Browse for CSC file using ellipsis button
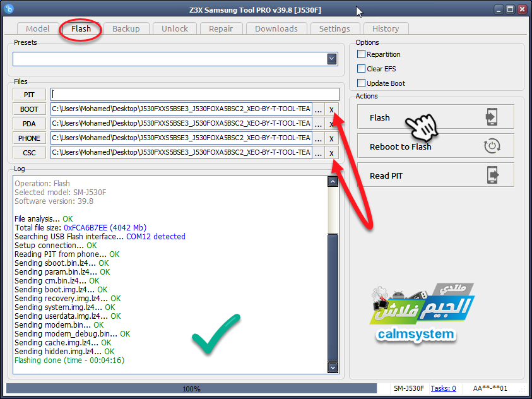532x399 pixels. coord(318,153)
